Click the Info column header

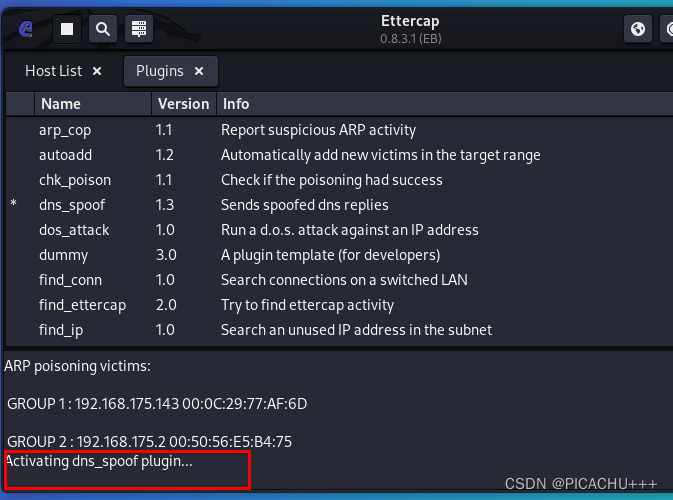pyautogui.click(x=236, y=104)
